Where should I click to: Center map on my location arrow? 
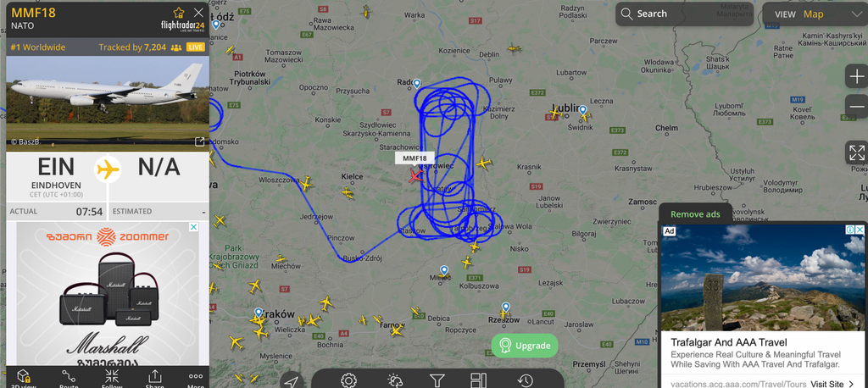point(292,381)
